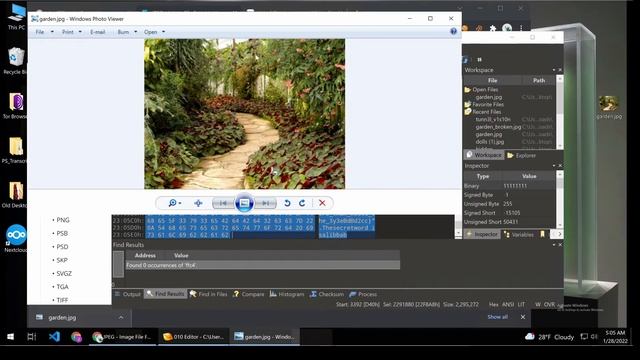Switch to the Output tab in 010 Editor
640x360 pixels.
pos(128,294)
